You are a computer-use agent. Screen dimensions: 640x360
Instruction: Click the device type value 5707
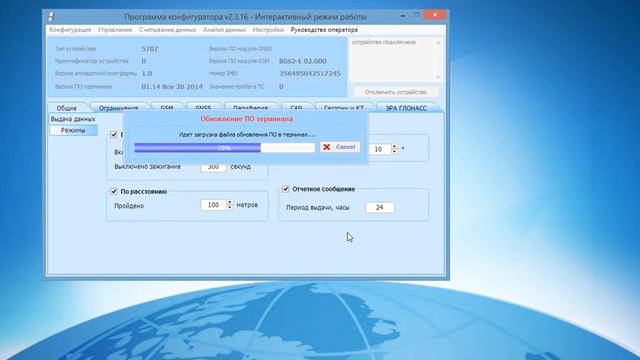(x=150, y=49)
